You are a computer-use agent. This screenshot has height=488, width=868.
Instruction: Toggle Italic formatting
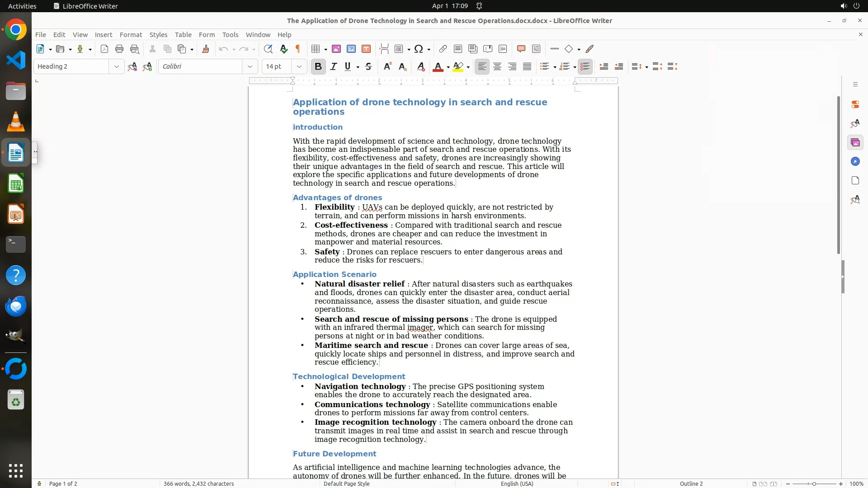[334, 66]
